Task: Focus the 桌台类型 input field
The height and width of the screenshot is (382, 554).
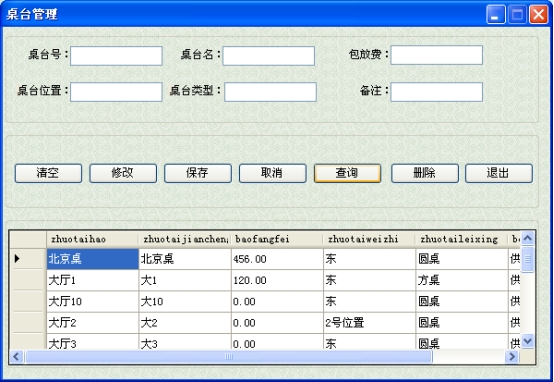Action: pos(270,92)
